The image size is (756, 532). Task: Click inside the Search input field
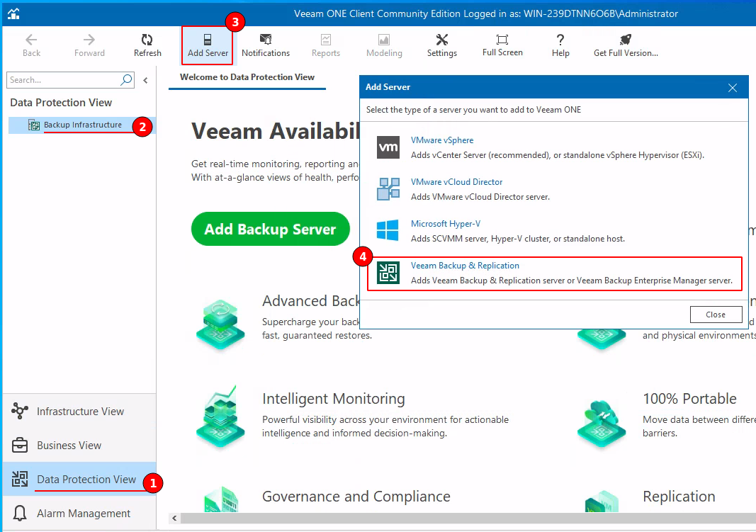(64, 80)
